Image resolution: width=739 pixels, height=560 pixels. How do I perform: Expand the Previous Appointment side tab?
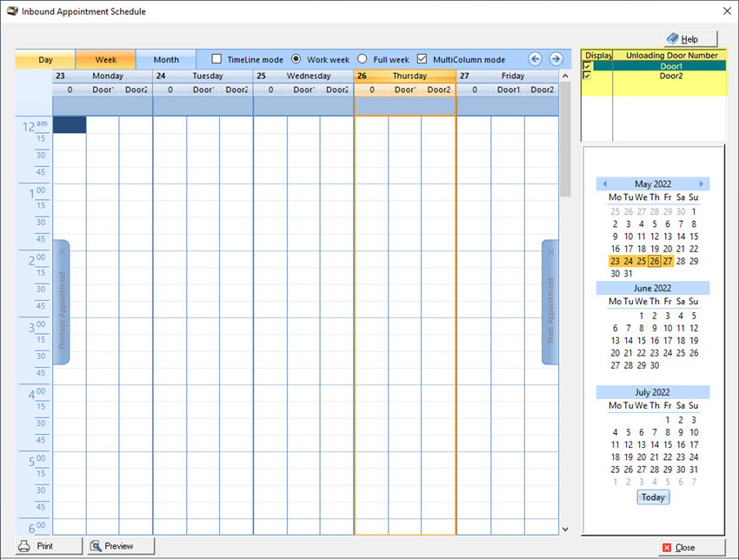point(62,302)
